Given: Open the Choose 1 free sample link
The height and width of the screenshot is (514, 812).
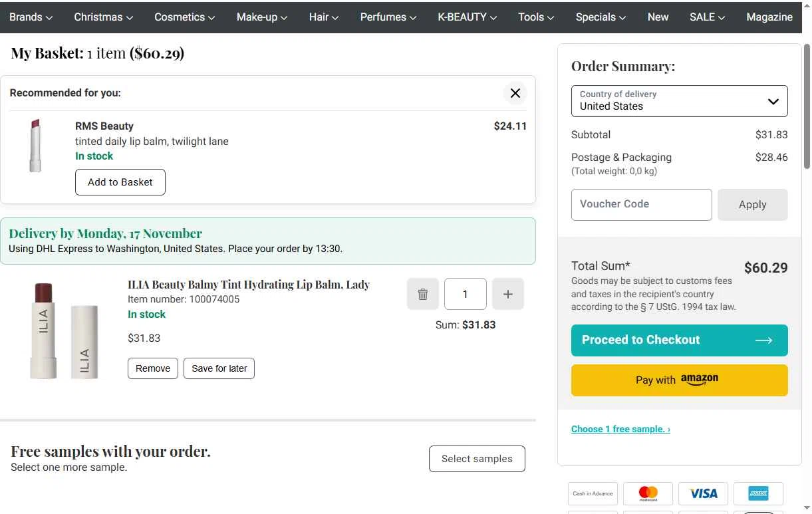Looking at the screenshot, I should (620, 429).
